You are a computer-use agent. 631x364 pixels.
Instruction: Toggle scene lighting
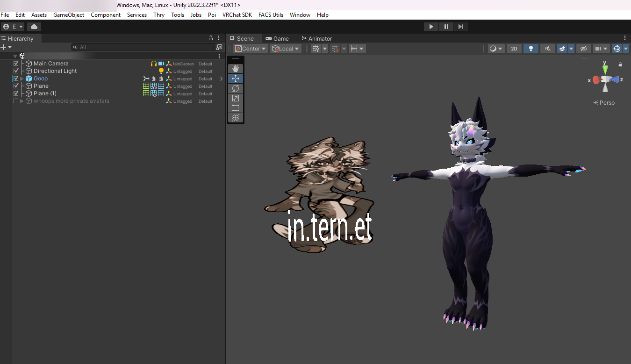[531, 49]
